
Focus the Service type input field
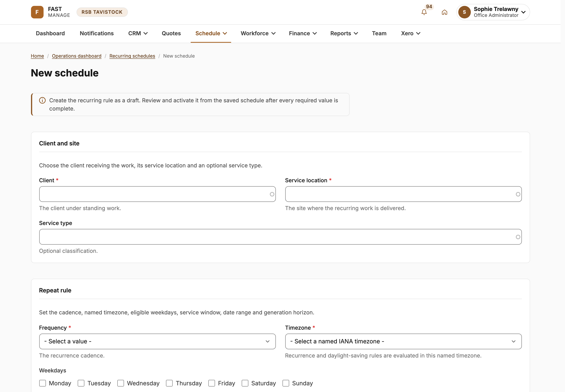(280, 237)
